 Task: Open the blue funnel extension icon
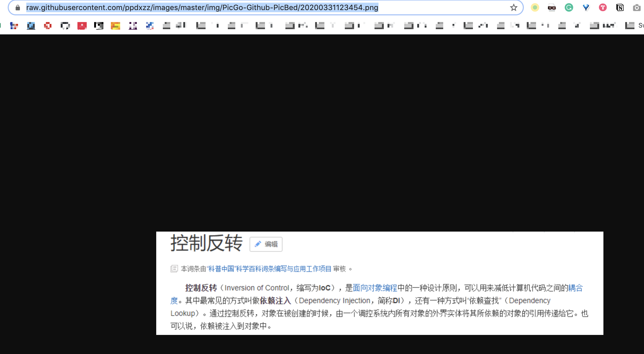pos(586,8)
